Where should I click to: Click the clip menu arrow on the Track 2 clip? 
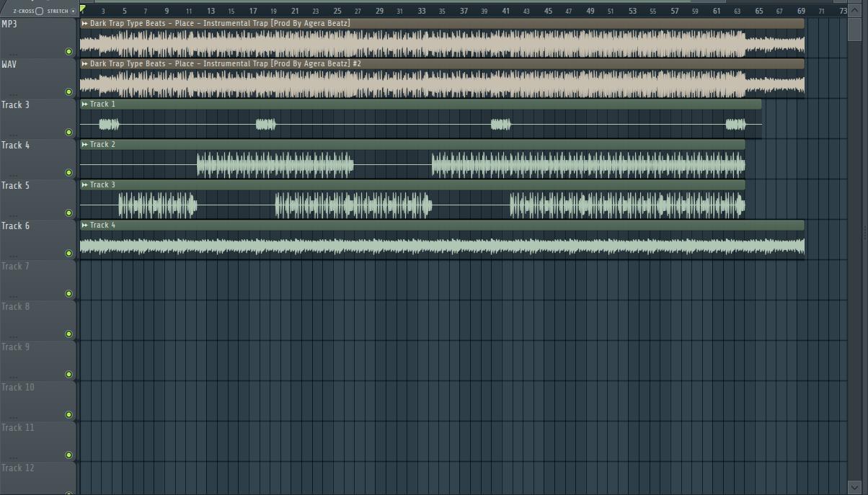pyautogui.click(x=84, y=144)
